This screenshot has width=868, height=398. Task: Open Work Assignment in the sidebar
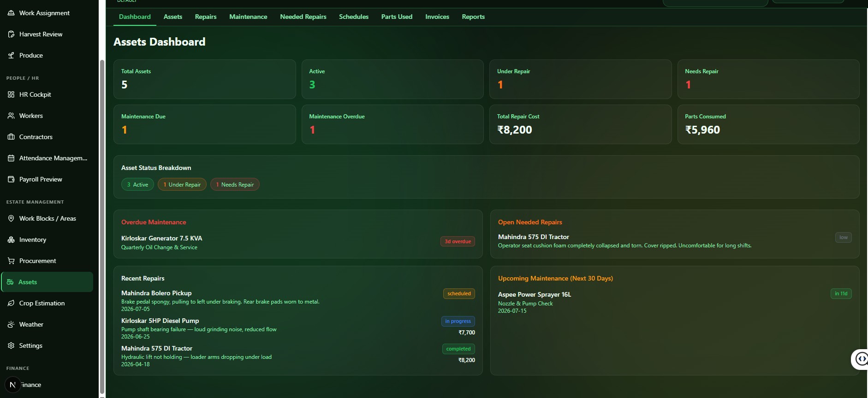click(47, 13)
